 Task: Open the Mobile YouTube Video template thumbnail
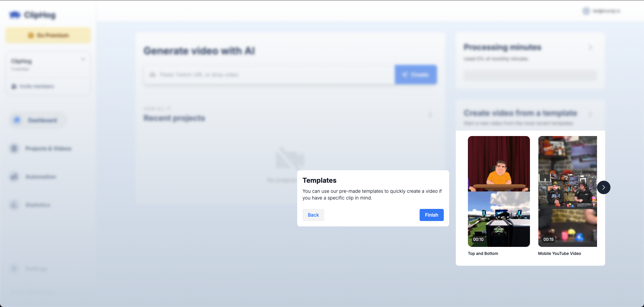tap(568, 191)
